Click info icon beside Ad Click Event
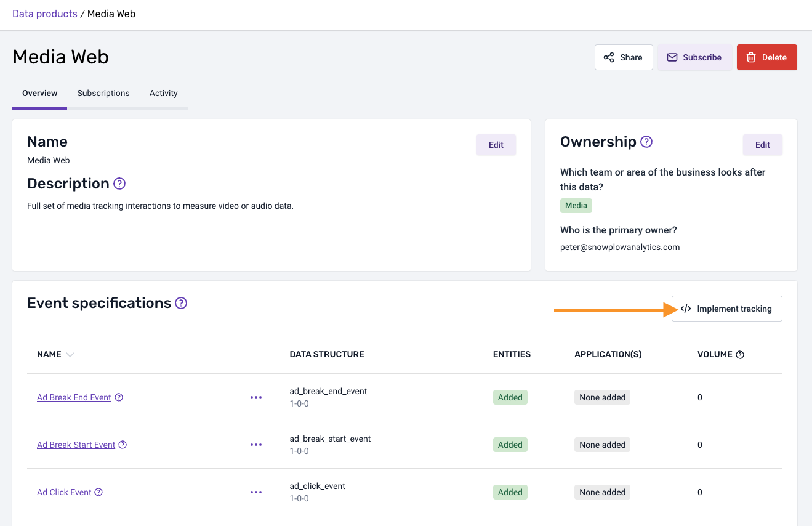 click(98, 492)
